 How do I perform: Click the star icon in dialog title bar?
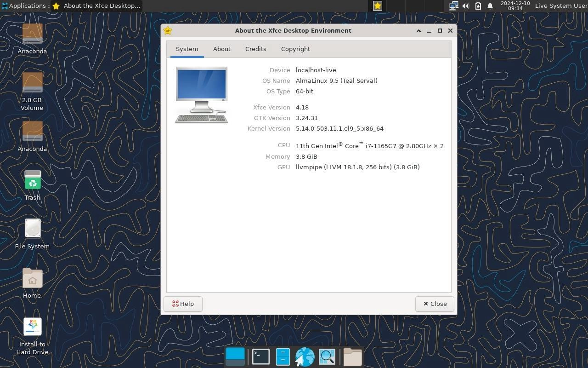pyautogui.click(x=168, y=30)
